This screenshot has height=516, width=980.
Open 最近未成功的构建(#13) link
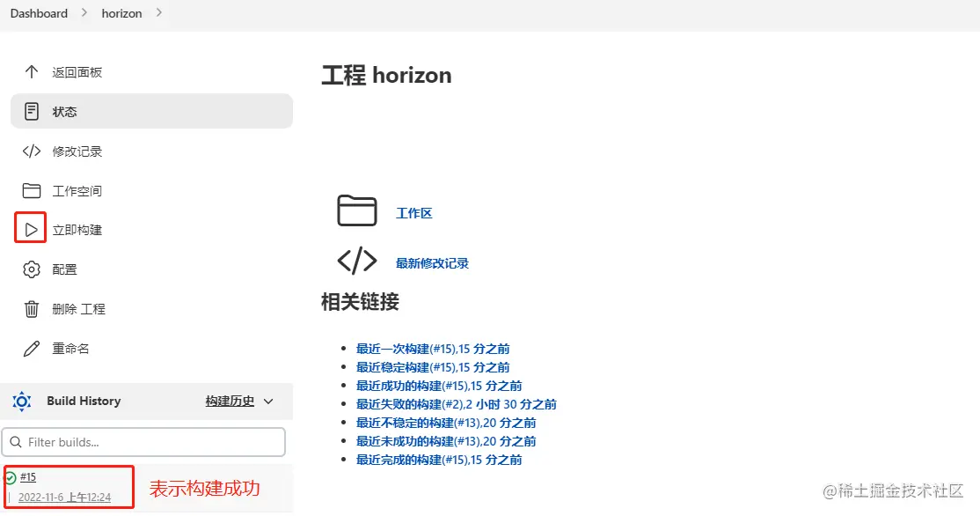[x=446, y=441]
